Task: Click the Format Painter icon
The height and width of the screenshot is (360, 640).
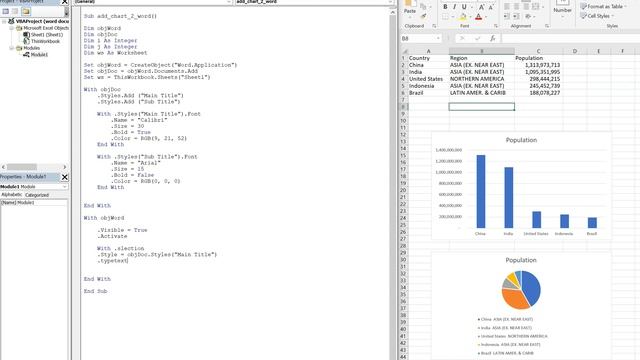Action: click(423, 16)
